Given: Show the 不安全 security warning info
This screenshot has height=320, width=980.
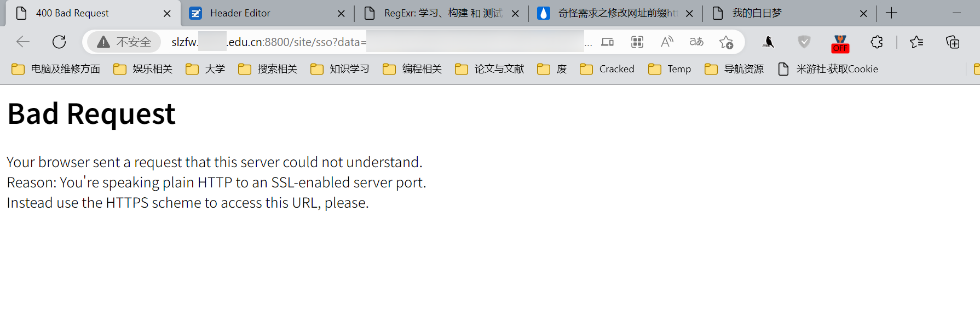Looking at the screenshot, I should click(x=124, y=42).
